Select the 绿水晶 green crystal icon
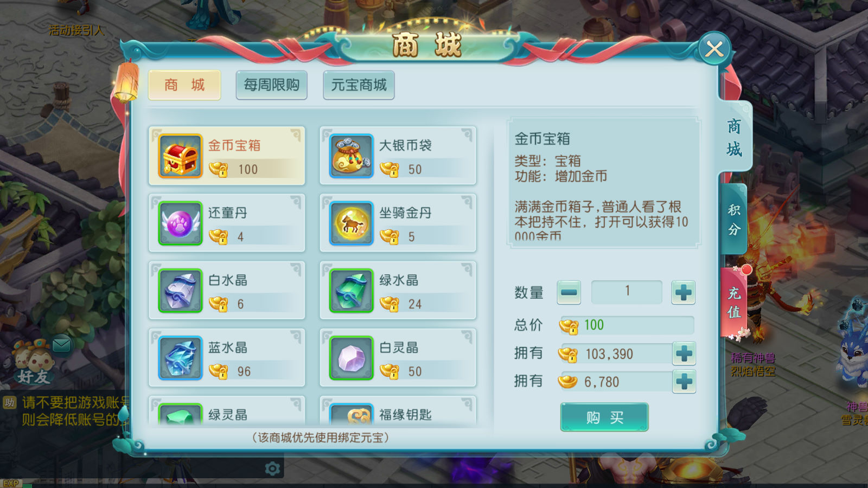Viewport: 868px width, 488px height. click(352, 291)
